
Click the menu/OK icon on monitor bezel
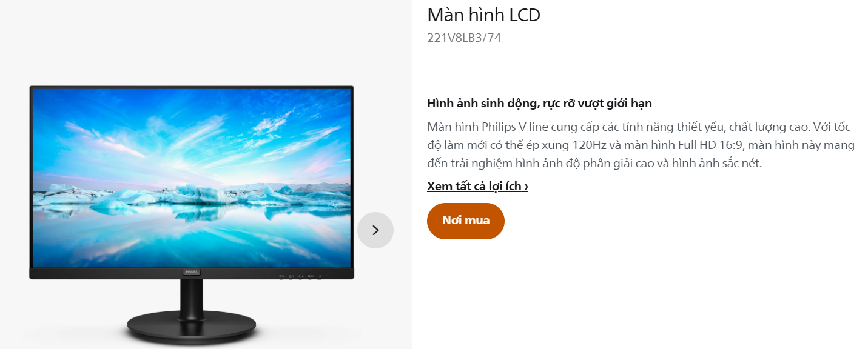(311, 276)
